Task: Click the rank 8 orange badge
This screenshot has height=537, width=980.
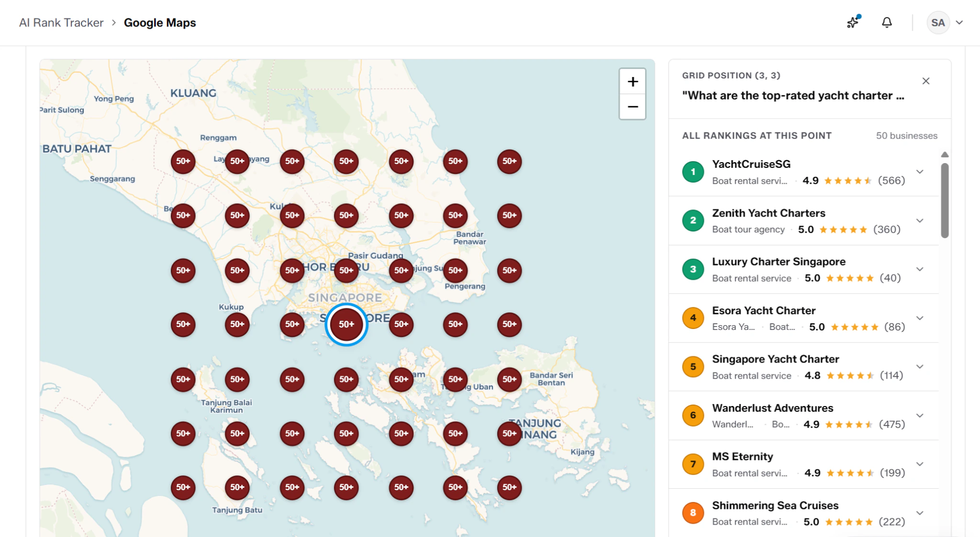Action: [x=693, y=513]
